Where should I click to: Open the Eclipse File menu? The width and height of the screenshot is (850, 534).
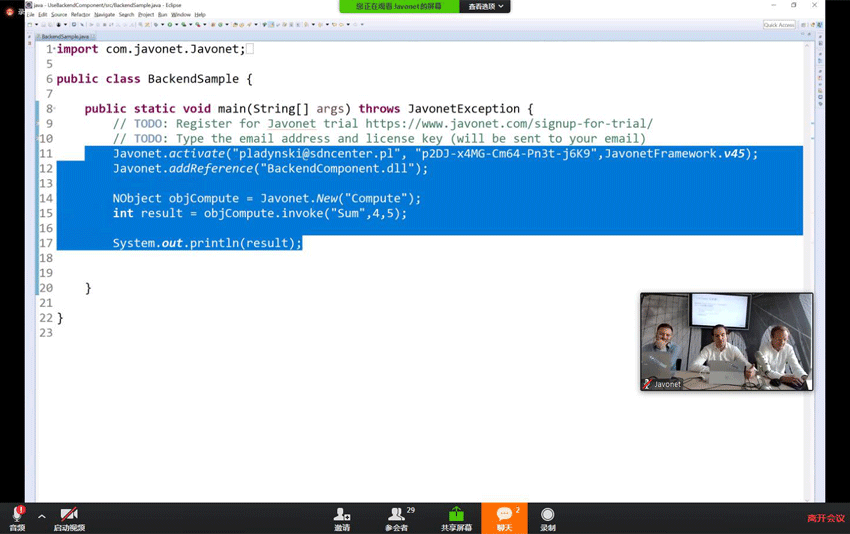coord(31,15)
